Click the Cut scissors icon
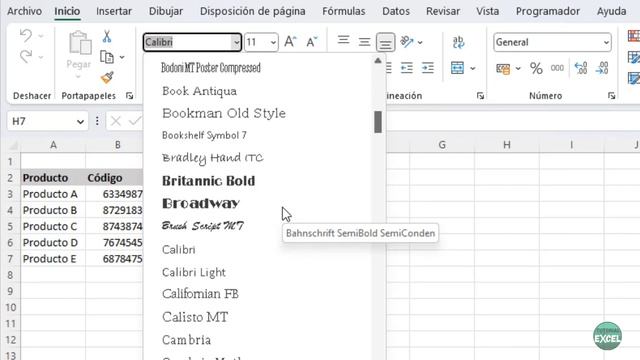The image size is (640, 360). click(x=107, y=36)
